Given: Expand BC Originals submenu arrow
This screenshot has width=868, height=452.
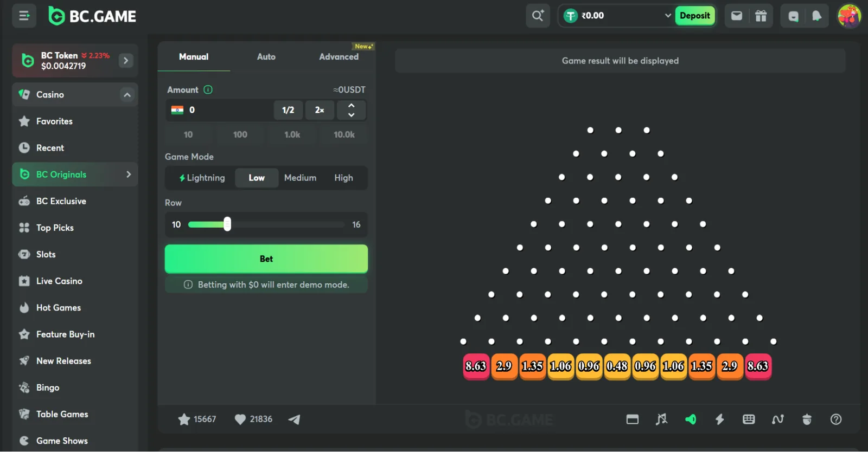Looking at the screenshot, I should (129, 175).
